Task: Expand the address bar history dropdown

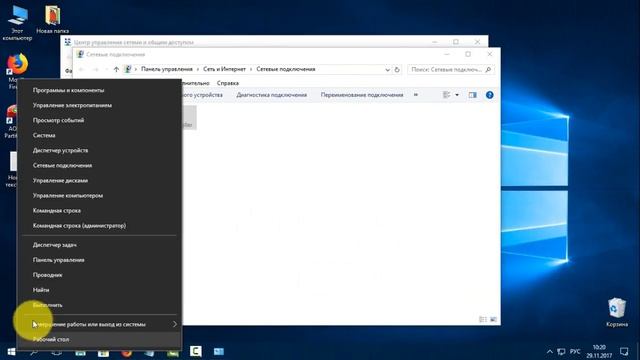Action: click(387, 70)
